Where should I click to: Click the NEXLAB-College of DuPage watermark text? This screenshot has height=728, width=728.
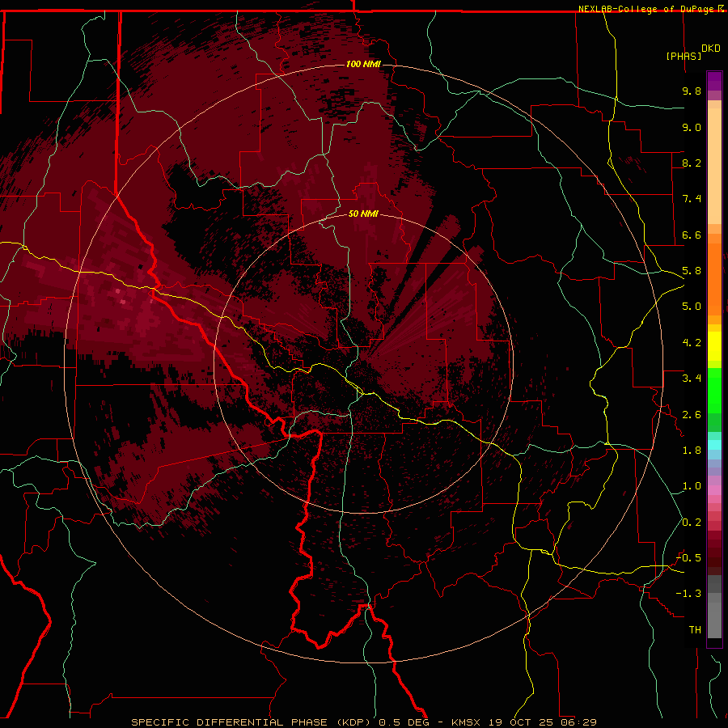click(648, 9)
